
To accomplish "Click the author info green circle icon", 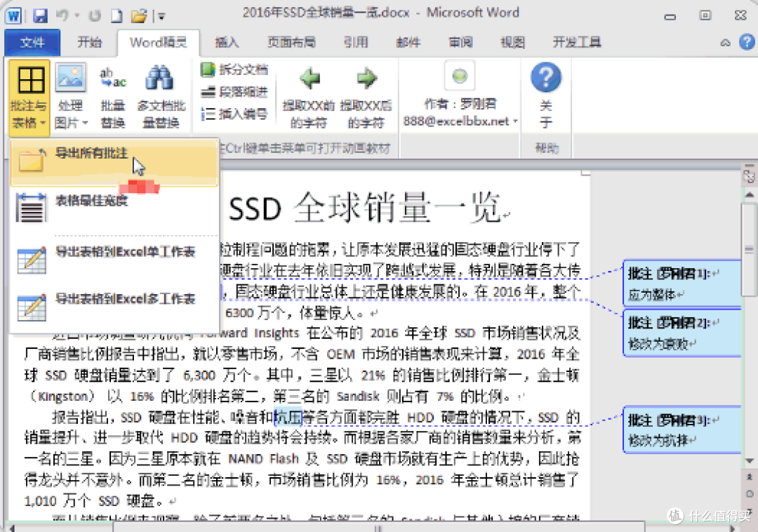I will coord(460,76).
